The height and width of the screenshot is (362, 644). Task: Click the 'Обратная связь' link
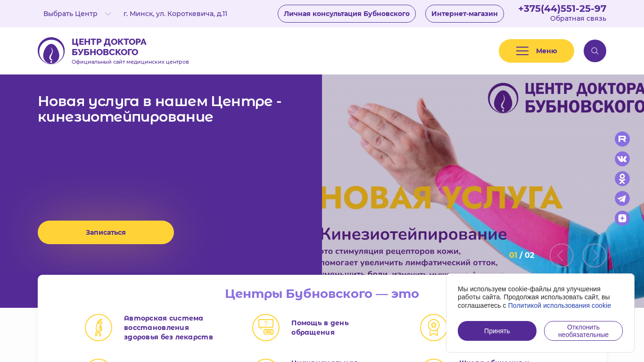(x=578, y=18)
